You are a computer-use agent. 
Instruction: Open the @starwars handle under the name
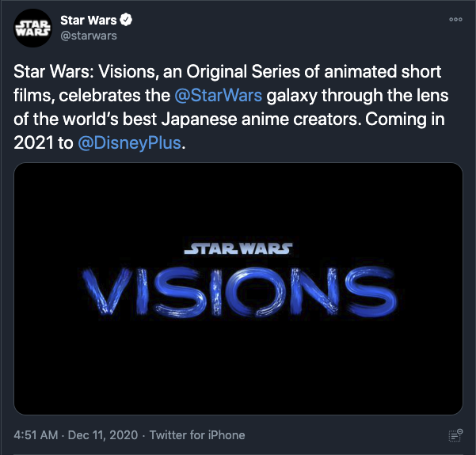pos(88,36)
